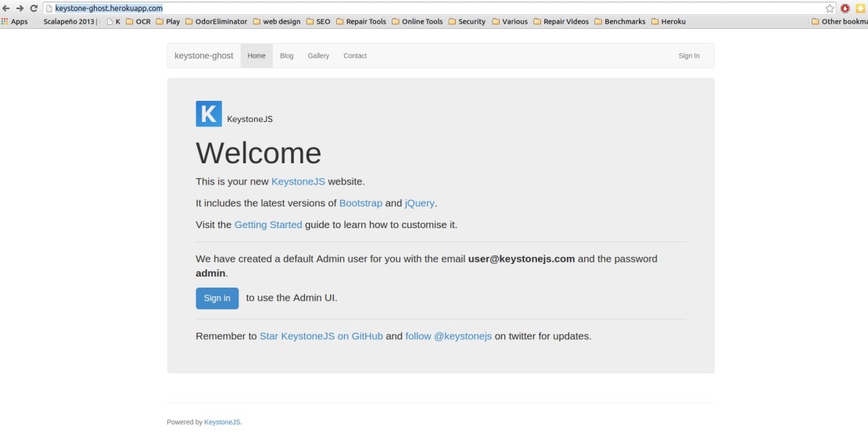The height and width of the screenshot is (436, 868).
Task: Open the Getting Started guide link
Action: pyautogui.click(x=268, y=224)
